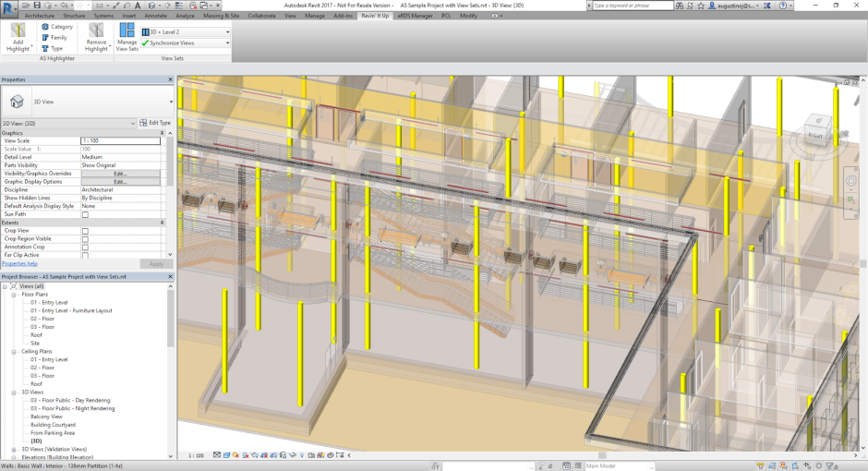Open the Manage View Sets tool
Screen dimensions: 868x471
tap(127, 31)
